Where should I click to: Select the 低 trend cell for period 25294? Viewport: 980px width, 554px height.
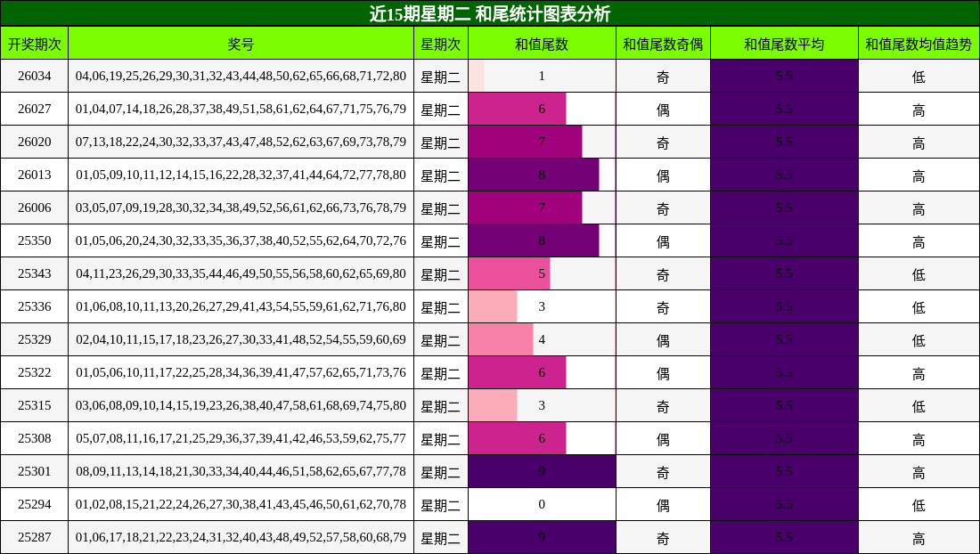[x=918, y=503]
